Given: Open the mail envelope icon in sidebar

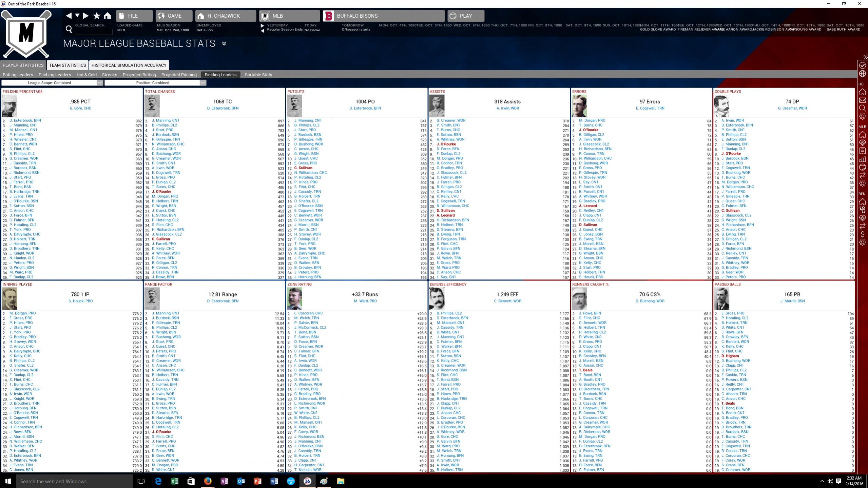Looking at the screenshot, I should coord(862,100).
